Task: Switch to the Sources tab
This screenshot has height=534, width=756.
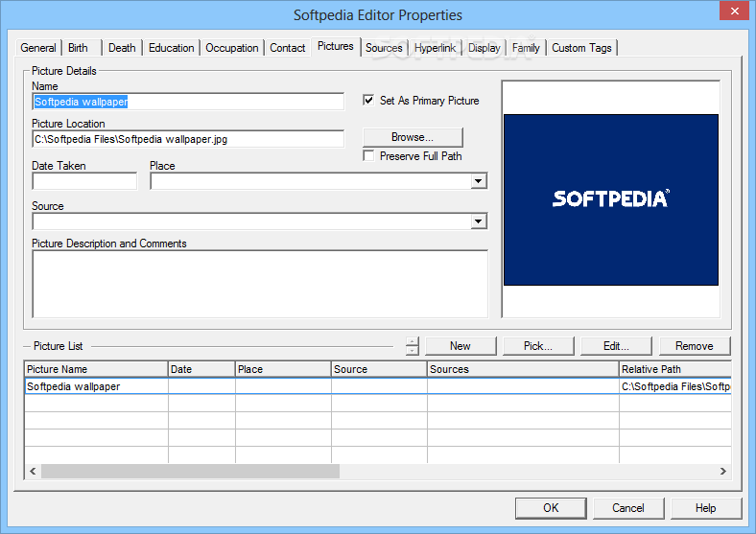Action: (384, 48)
